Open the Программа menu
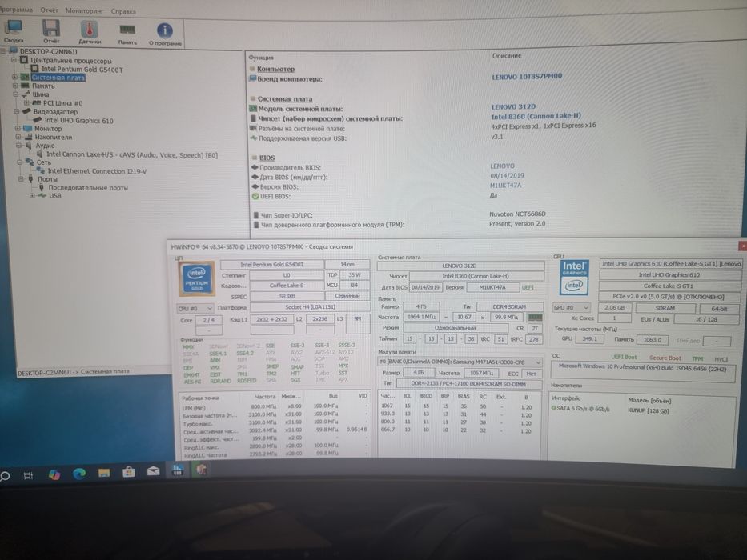 pos(16,10)
